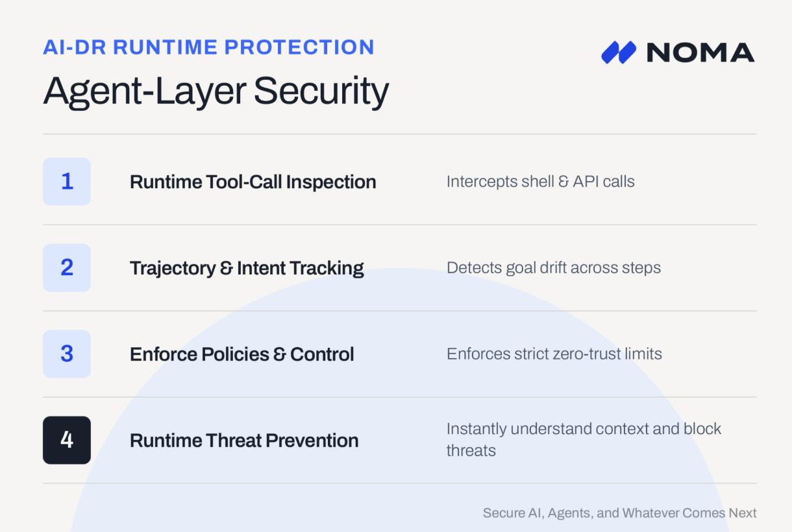The width and height of the screenshot is (792, 532).
Task: Click 'Detects goal drift across steps' text
Action: [x=554, y=268]
